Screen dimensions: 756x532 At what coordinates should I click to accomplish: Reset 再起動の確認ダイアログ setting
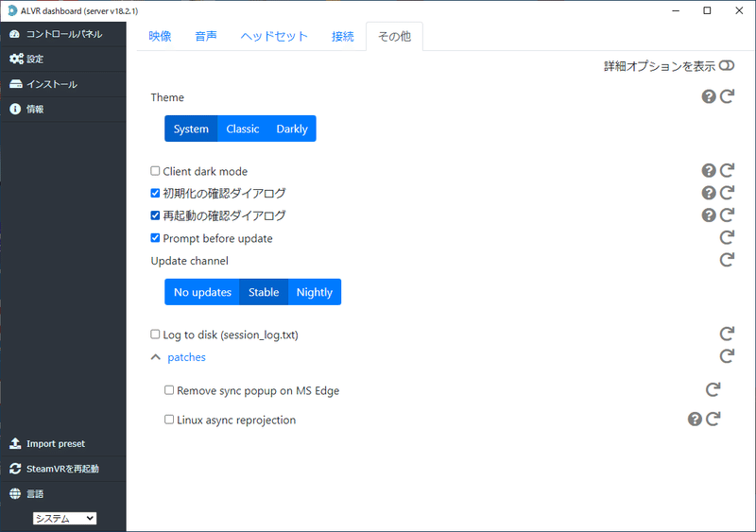pyautogui.click(x=727, y=215)
